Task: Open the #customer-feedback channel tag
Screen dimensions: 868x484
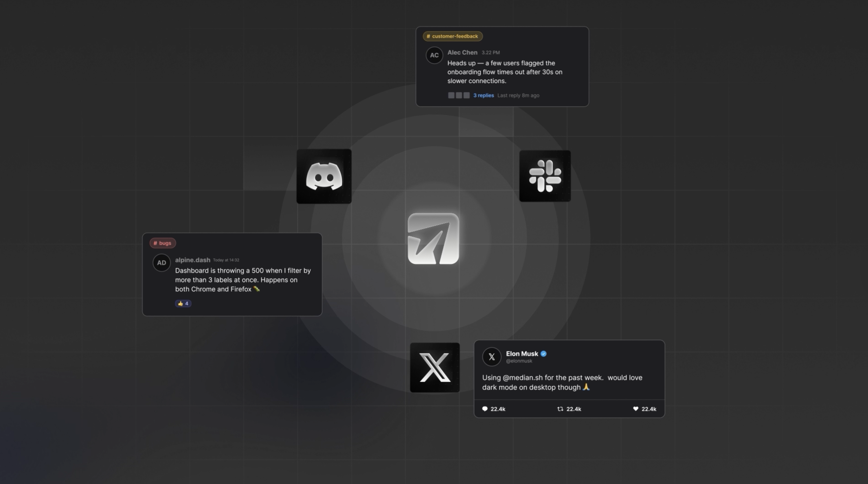Action: pyautogui.click(x=453, y=36)
